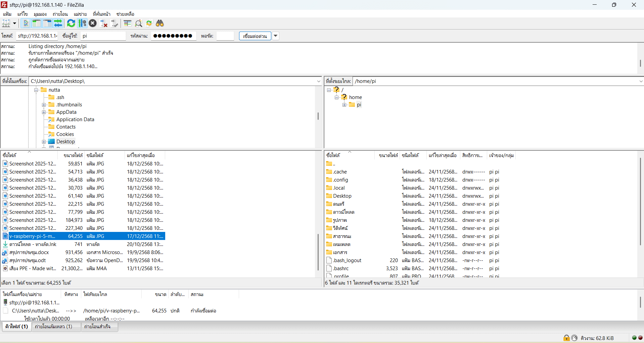
Task: Collapse the nutta folder in local tree
Action: click(36, 90)
